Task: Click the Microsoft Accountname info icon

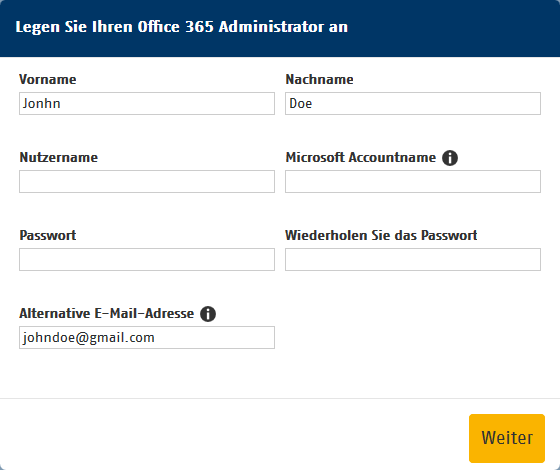Action: pyautogui.click(x=450, y=158)
